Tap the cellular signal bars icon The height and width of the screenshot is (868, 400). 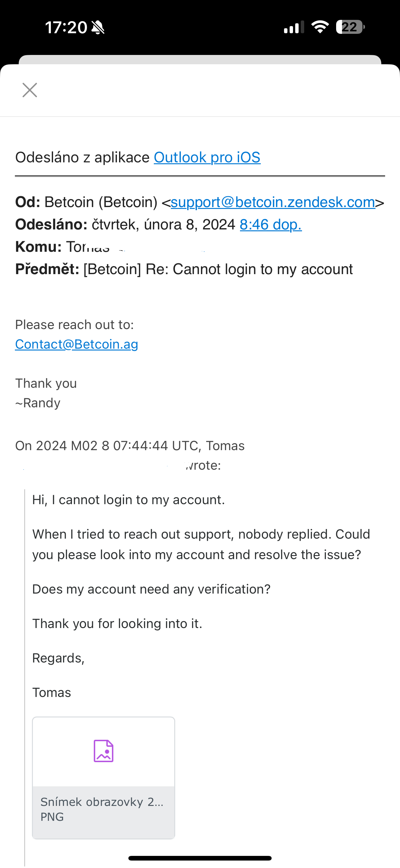(294, 27)
